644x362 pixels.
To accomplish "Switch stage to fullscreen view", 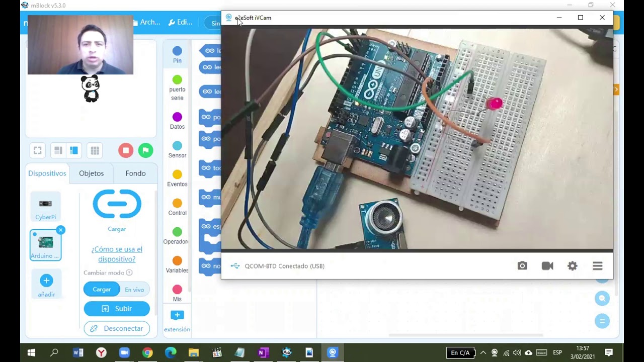I will pyautogui.click(x=37, y=150).
